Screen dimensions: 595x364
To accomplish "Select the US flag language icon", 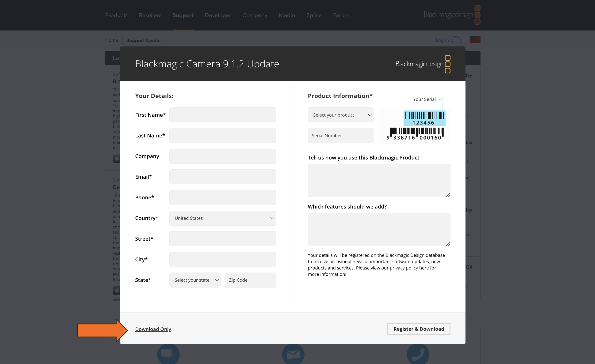I will 475,40.
